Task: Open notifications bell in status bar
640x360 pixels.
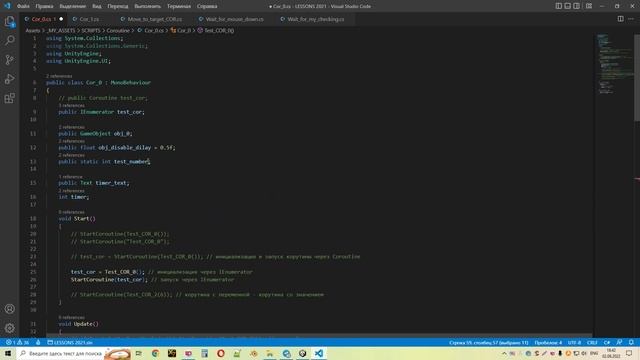Action: (x=631, y=342)
